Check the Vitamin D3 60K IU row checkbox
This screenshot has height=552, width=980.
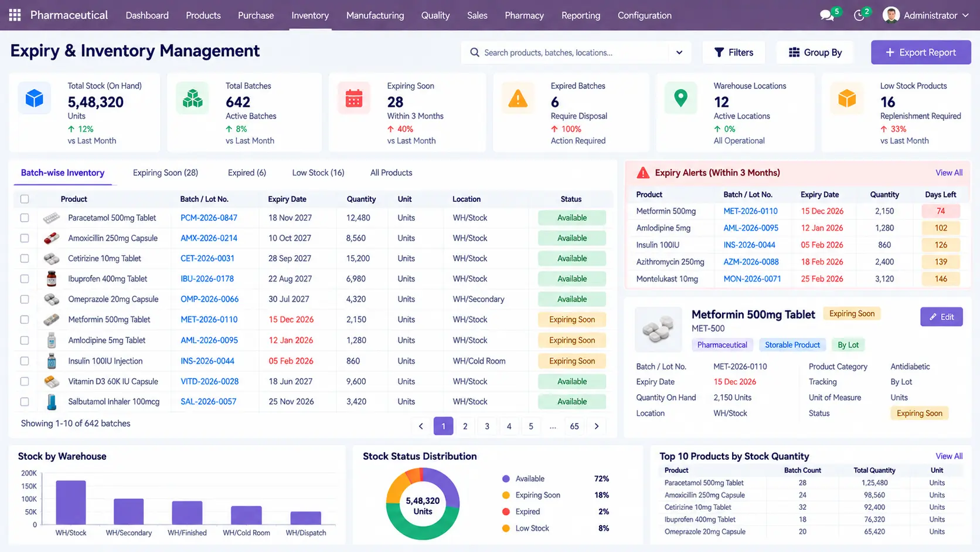[25, 381]
